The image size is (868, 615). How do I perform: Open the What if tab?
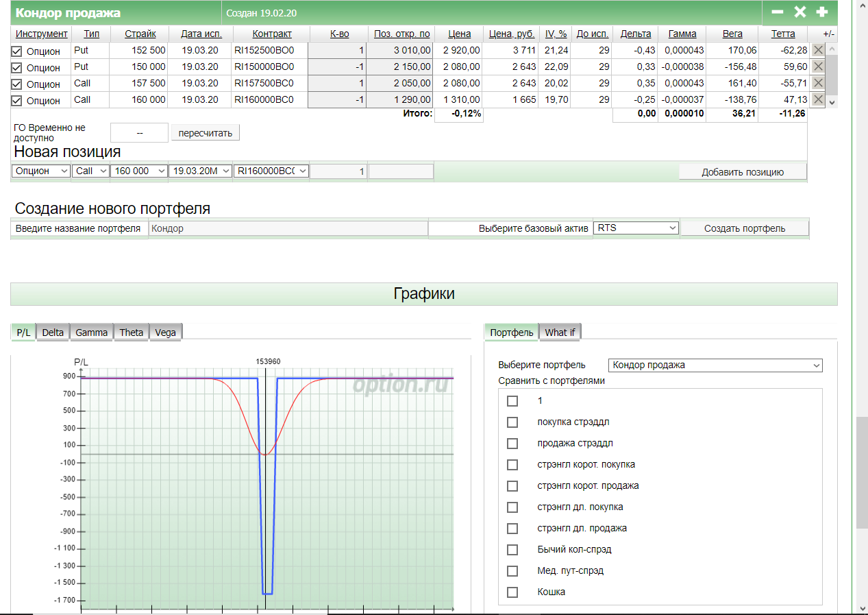(x=560, y=333)
